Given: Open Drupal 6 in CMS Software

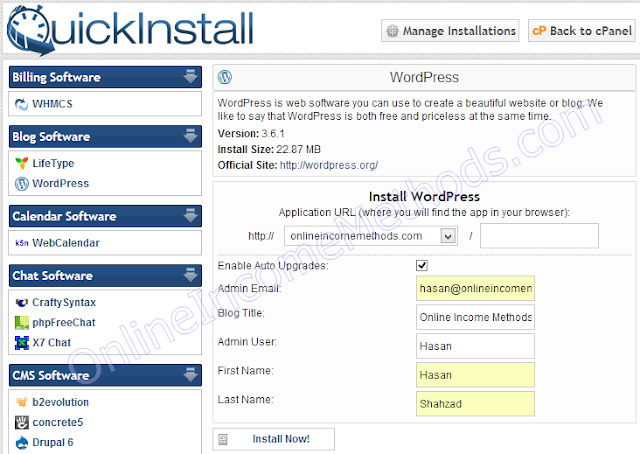Looking at the screenshot, I should pyautogui.click(x=53, y=443).
